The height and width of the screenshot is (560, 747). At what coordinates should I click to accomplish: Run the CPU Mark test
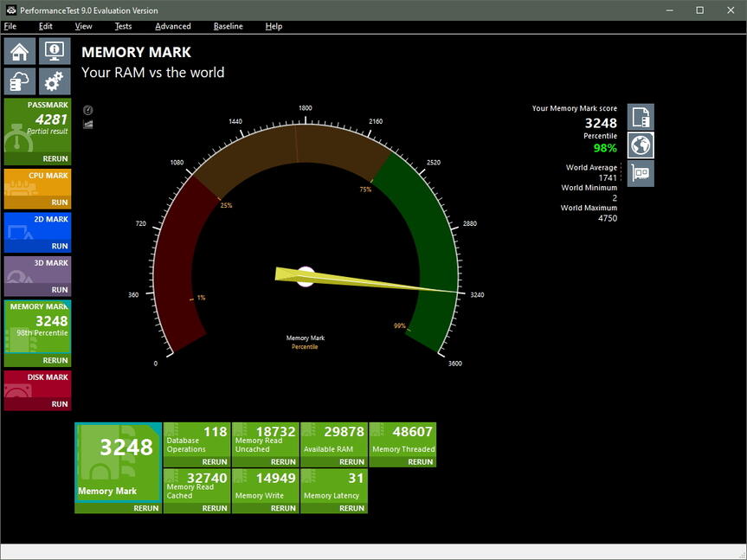[x=60, y=203]
